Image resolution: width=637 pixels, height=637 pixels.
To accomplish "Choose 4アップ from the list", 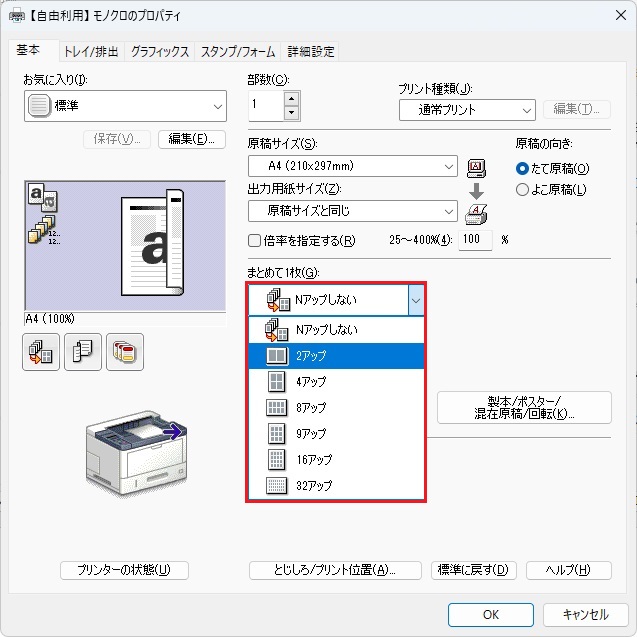I will (336, 382).
